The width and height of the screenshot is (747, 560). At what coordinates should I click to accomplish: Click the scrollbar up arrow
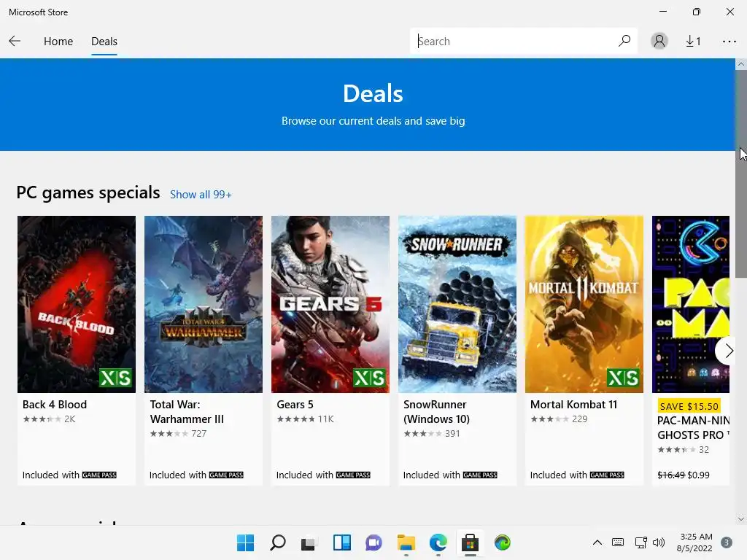(x=741, y=64)
